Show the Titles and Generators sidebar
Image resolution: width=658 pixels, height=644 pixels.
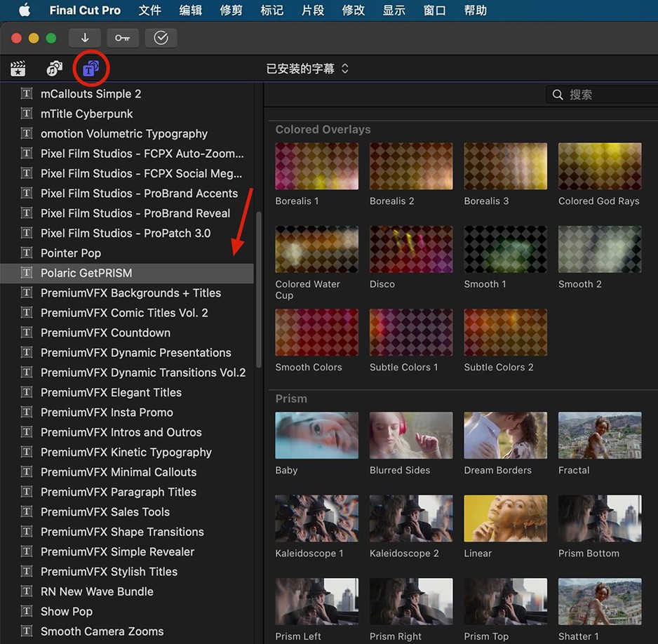(90, 69)
